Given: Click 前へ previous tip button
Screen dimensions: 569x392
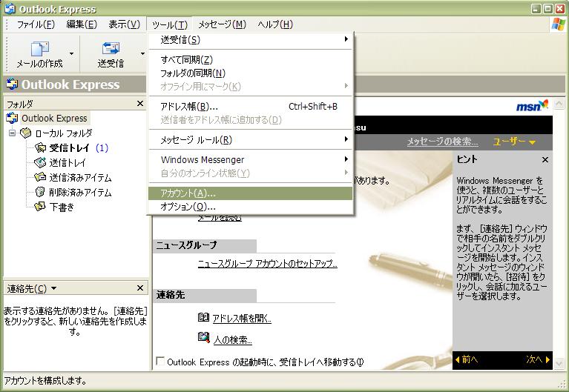Looking at the screenshot, I should 467,359.
